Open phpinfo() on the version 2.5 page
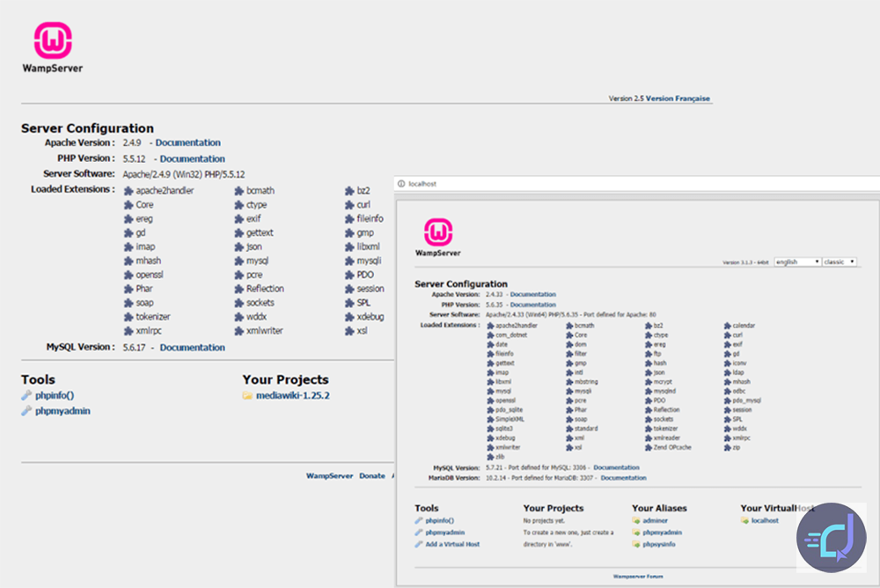This screenshot has height=588, width=880. [55, 395]
